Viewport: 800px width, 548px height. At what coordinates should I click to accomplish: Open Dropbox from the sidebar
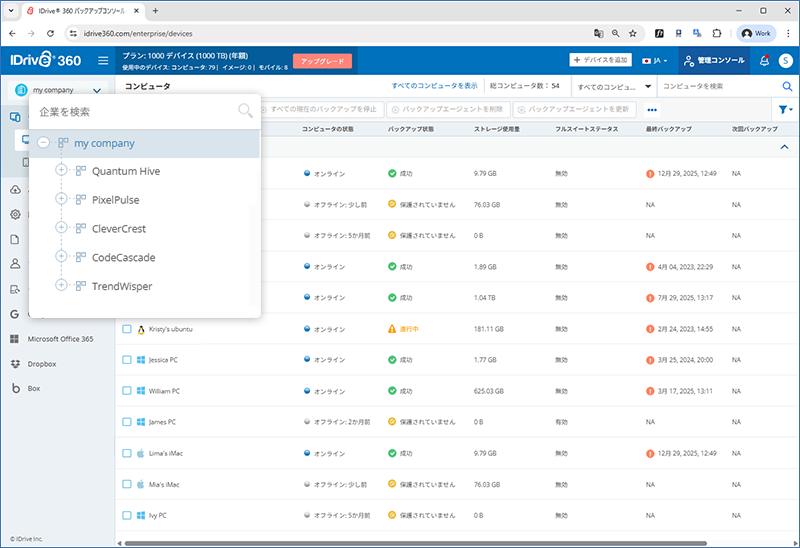click(42, 364)
